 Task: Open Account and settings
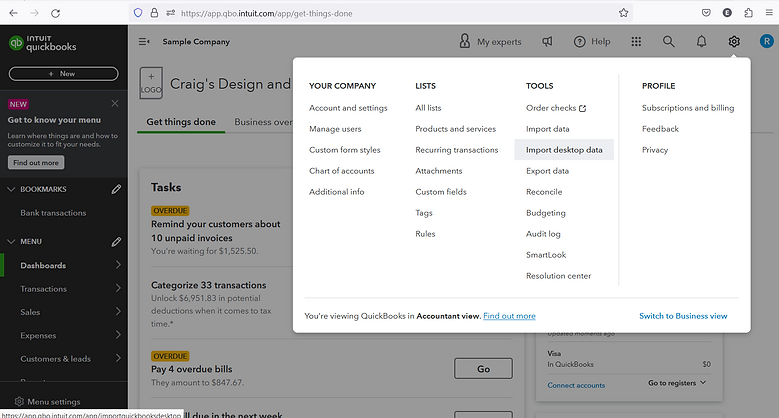348,108
